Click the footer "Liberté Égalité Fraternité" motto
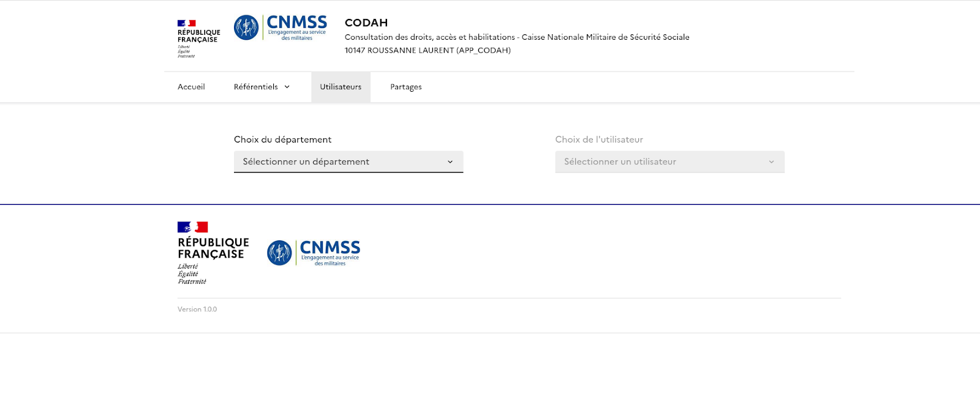The height and width of the screenshot is (405, 980). click(192, 274)
